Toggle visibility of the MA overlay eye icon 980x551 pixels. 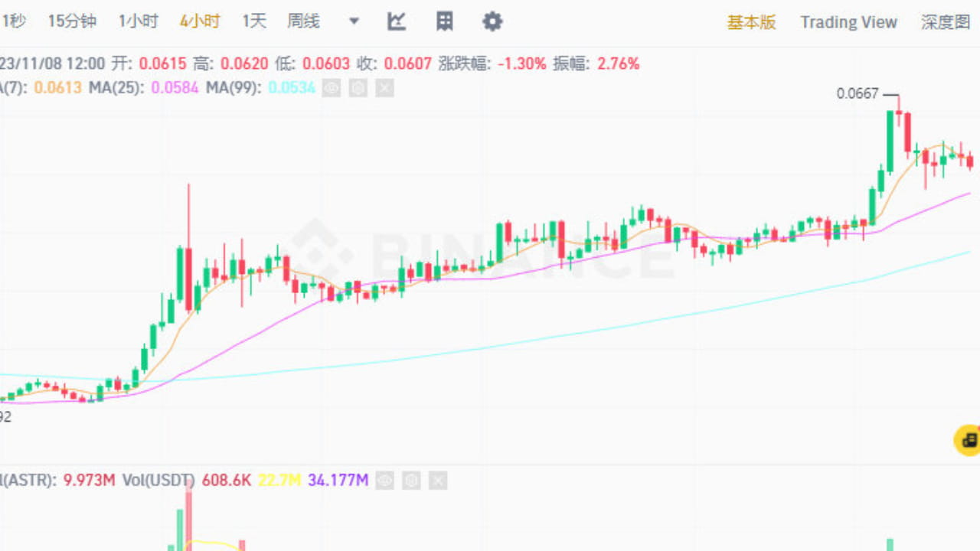(x=330, y=88)
